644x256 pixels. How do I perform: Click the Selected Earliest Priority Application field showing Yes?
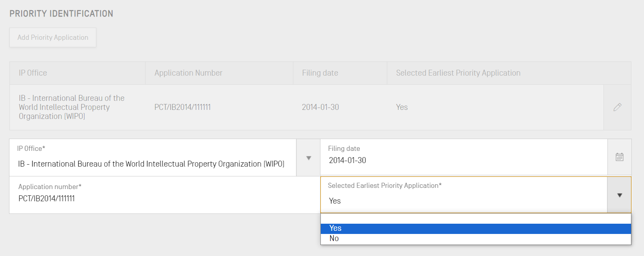tap(464, 201)
